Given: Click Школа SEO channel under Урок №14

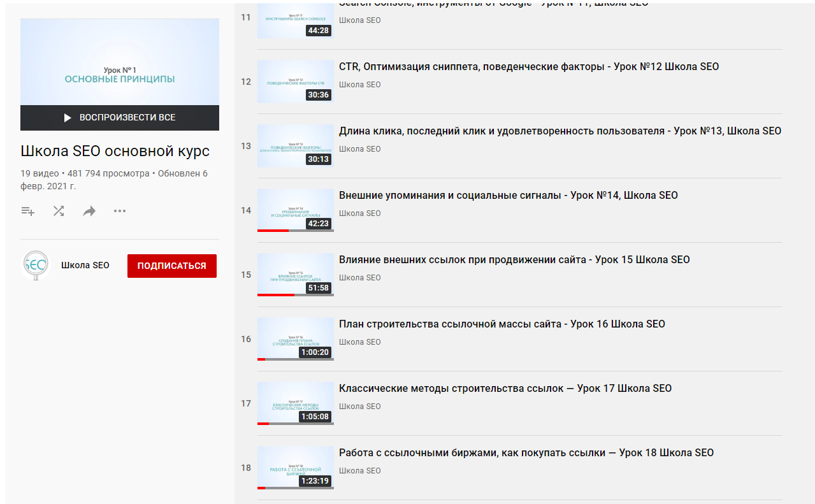Looking at the screenshot, I should pos(360,213).
